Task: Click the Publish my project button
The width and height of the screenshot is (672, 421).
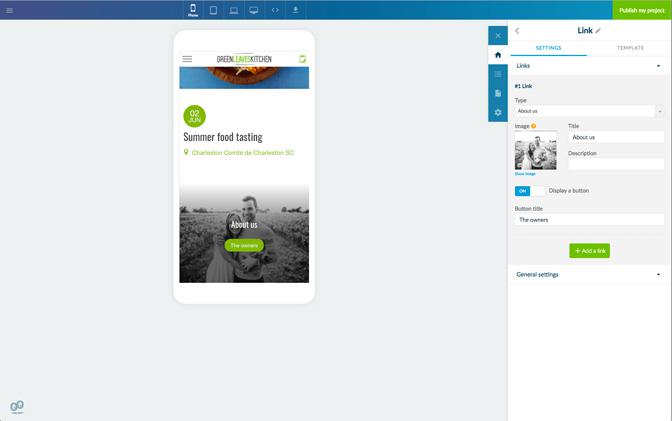Action: pos(641,10)
